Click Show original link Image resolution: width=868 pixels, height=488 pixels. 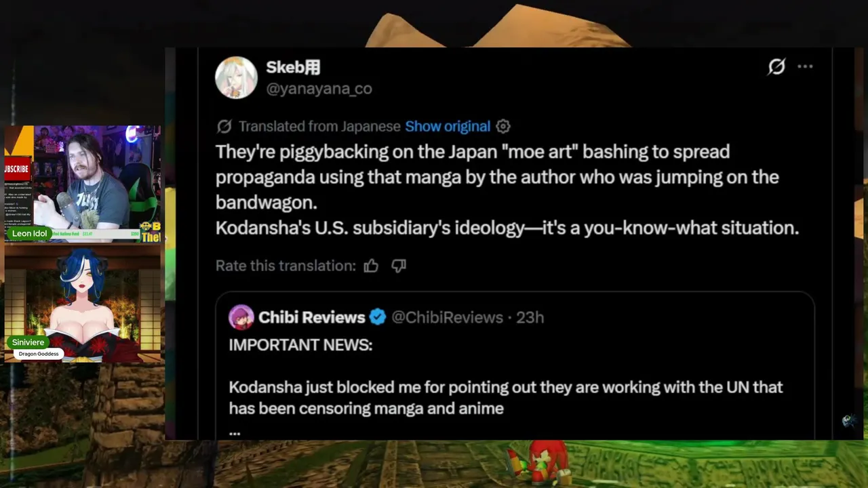448,127
